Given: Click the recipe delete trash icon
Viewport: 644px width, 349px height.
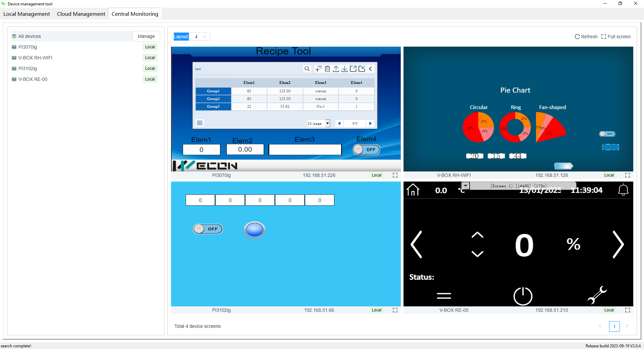Looking at the screenshot, I should (327, 69).
